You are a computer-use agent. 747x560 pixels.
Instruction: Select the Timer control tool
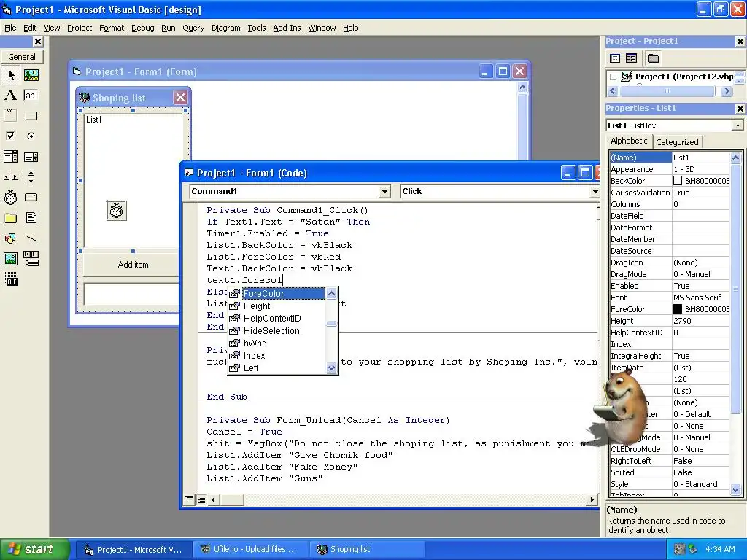click(11, 197)
